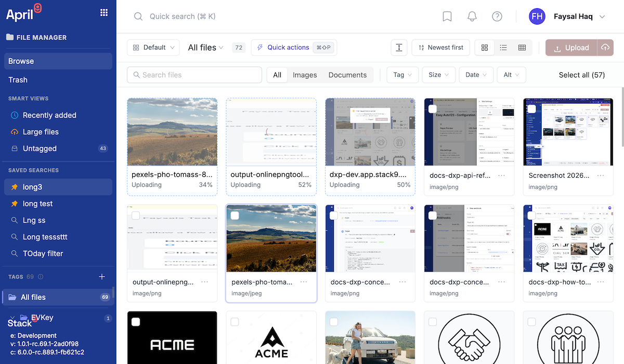The image size is (624, 364).
Task: Click Select all (57)
Action: click(x=582, y=75)
